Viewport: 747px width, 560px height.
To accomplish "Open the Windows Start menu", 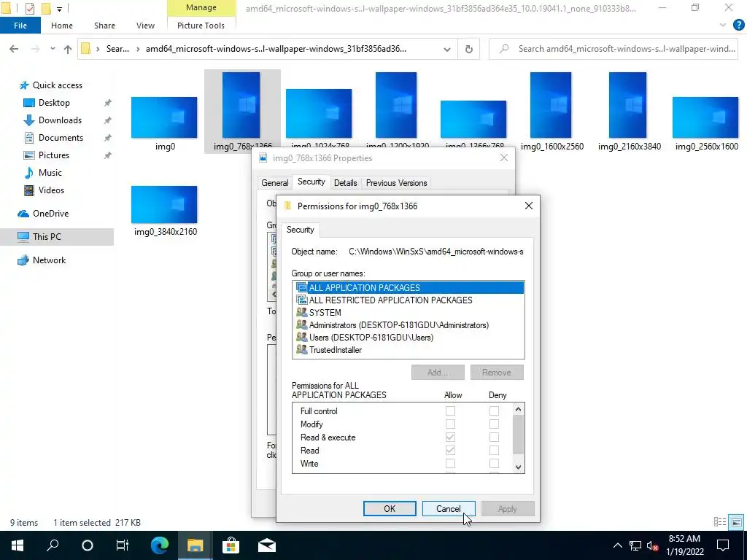I will pos(18,545).
